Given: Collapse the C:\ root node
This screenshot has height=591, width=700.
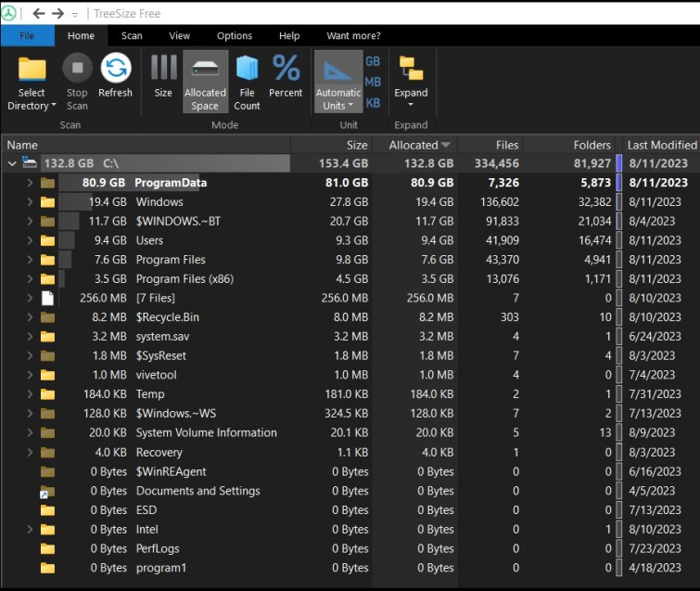Looking at the screenshot, I should click(x=12, y=163).
